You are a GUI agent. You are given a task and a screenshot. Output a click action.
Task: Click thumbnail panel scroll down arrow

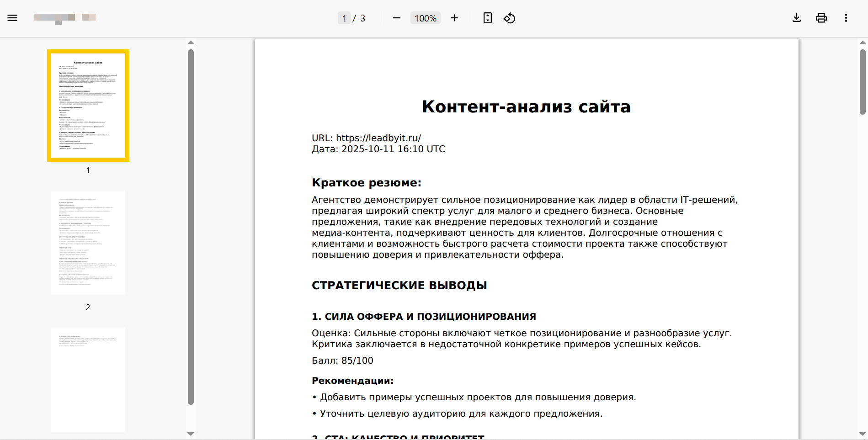(x=191, y=434)
